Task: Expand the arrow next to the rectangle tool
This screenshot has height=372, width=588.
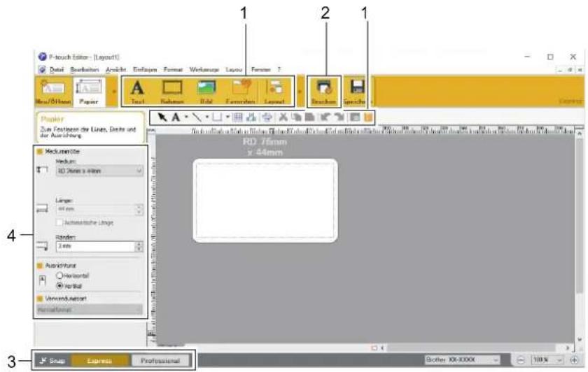Action: click(x=227, y=117)
